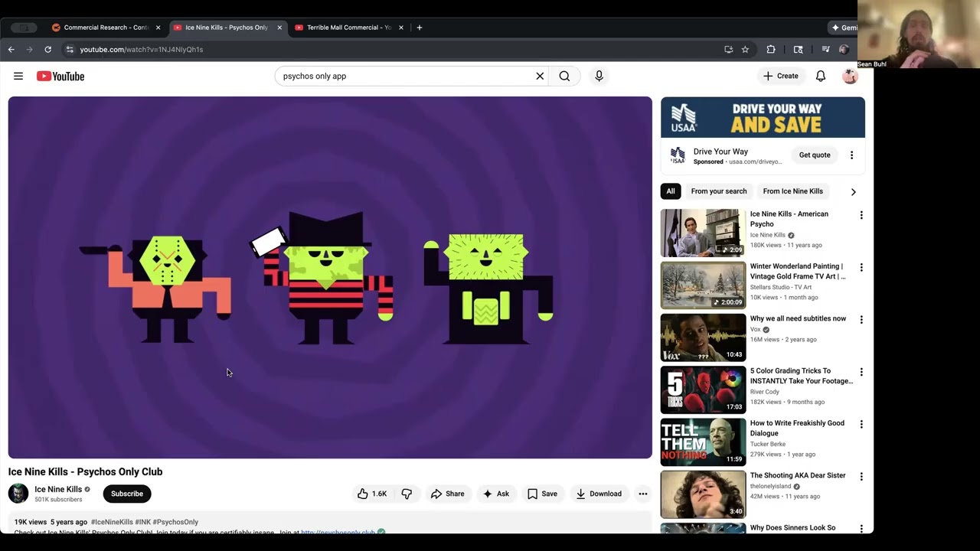
Task: Open 5 Color Grading Tricks thumbnail
Action: [x=703, y=389]
